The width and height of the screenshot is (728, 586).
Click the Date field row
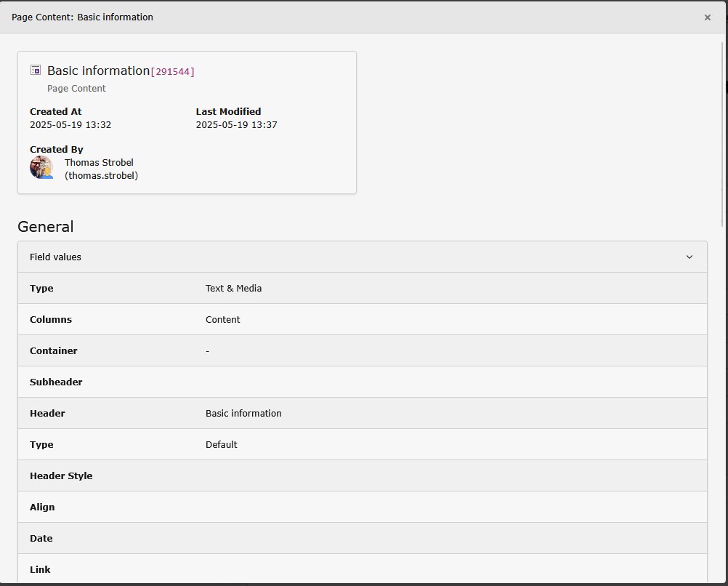pos(362,539)
